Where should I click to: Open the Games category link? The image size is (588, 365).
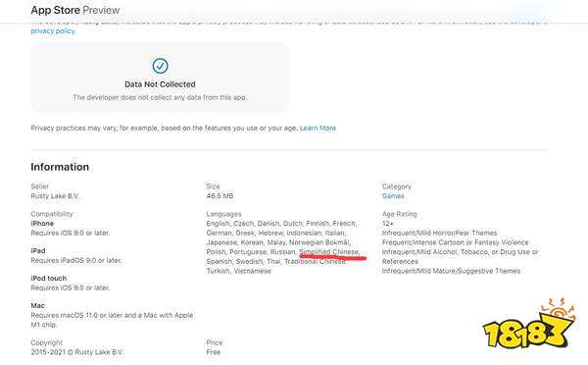393,196
